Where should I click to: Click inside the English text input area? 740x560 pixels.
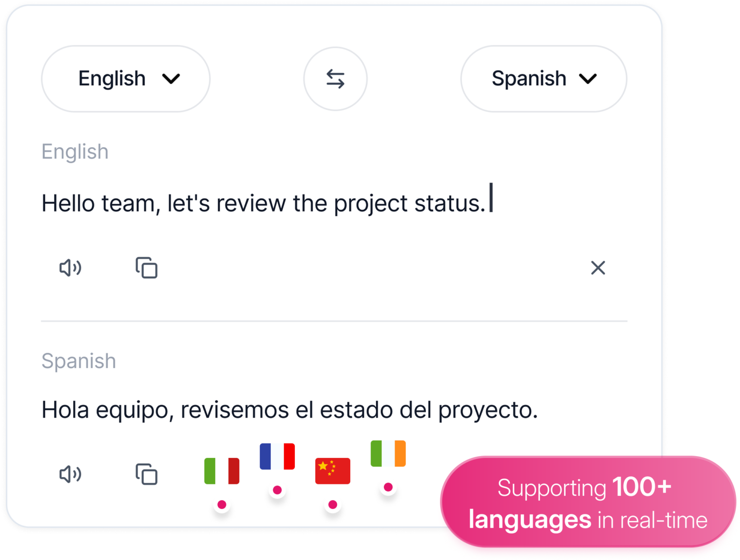[265, 202]
